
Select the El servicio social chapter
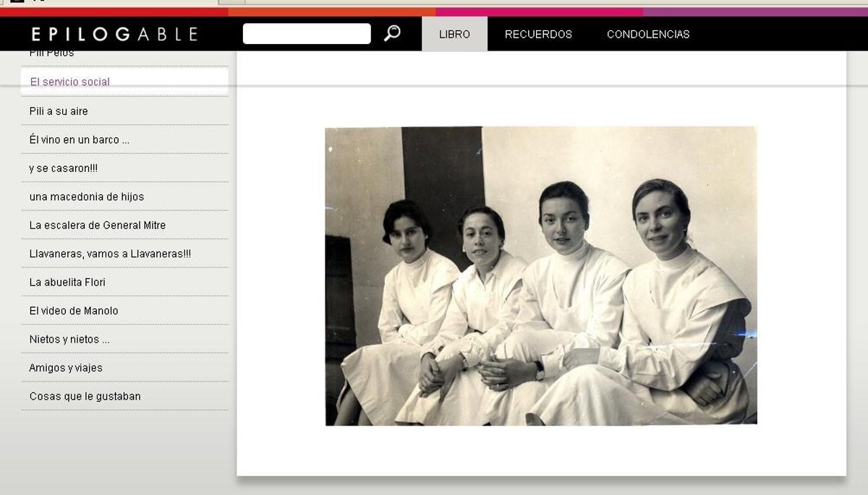(70, 82)
